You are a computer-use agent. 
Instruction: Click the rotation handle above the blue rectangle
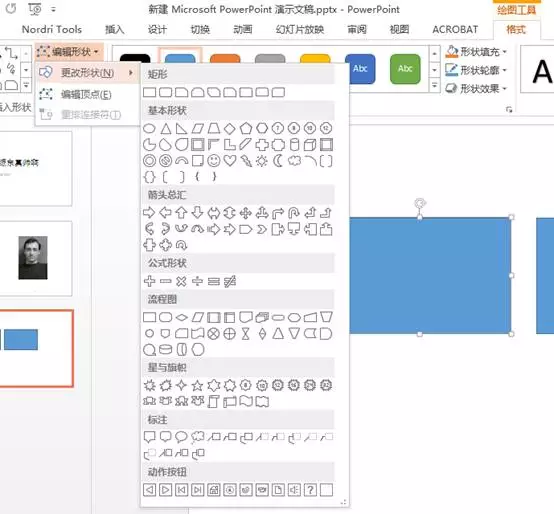tap(420, 203)
